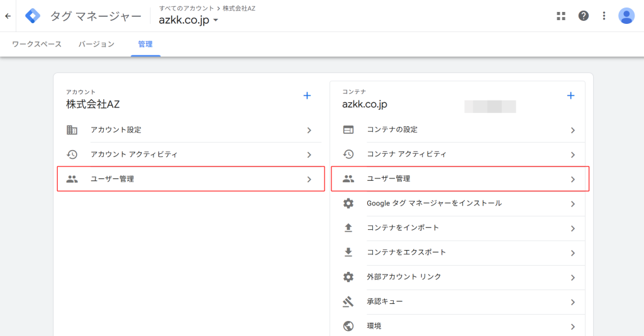Open Google タグ マネージャーをインストール label
This screenshot has height=336, width=644.
[x=434, y=203]
